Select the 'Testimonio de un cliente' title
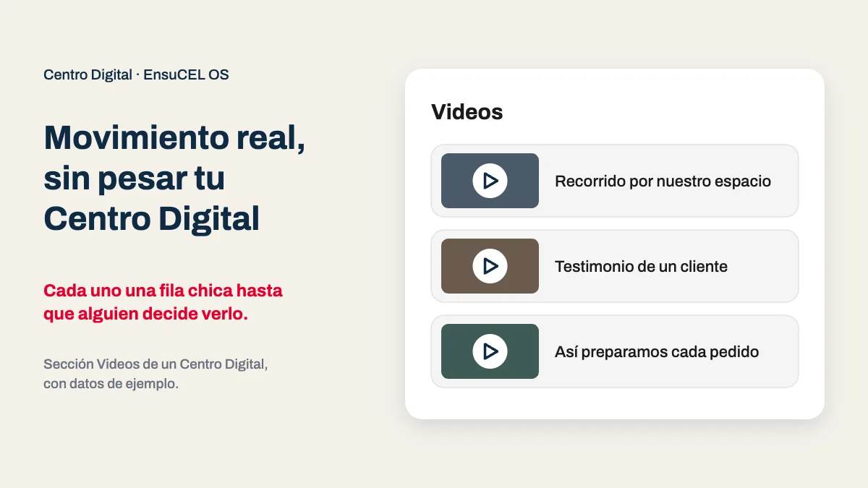 point(641,267)
